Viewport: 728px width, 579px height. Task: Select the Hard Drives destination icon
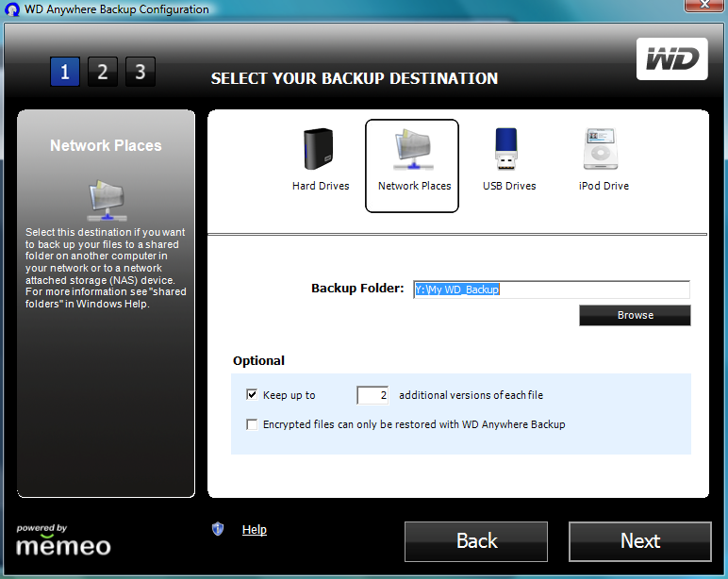320,150
